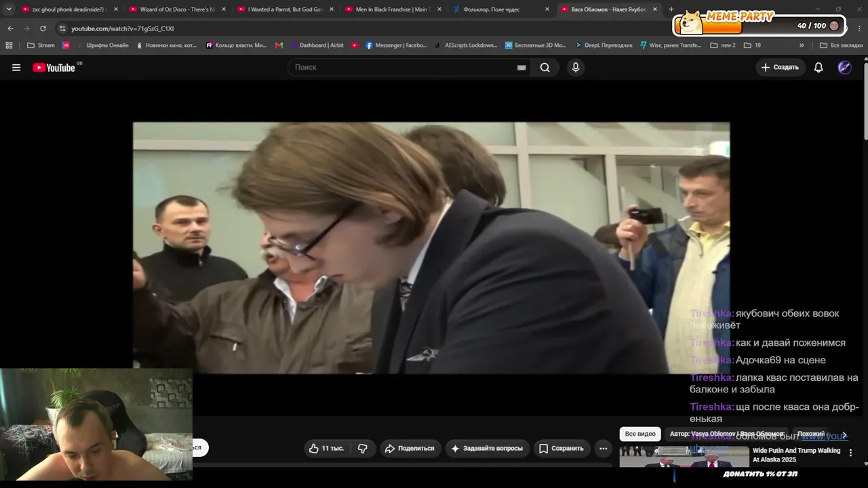Start voice search with the microphone

(x=576, y=67)
